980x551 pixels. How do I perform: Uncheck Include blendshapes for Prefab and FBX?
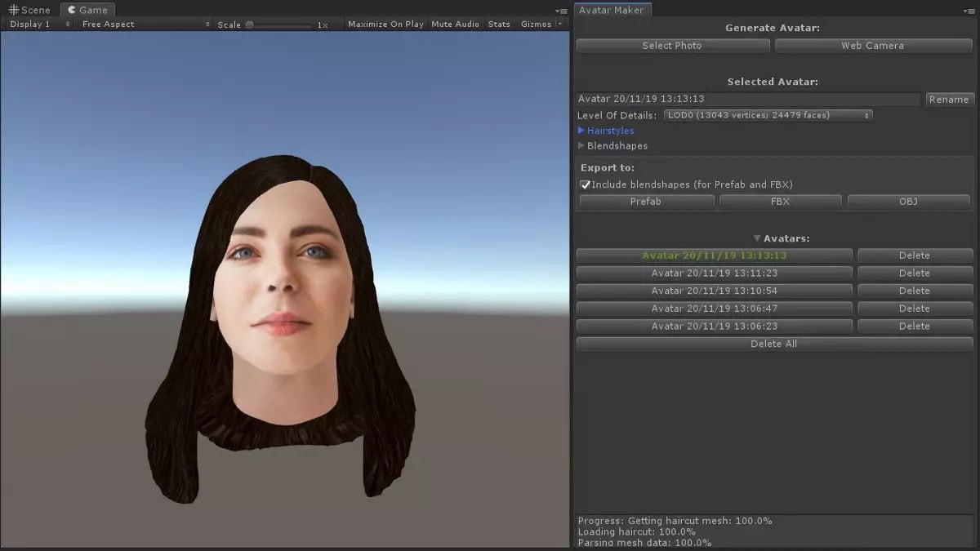585,184
